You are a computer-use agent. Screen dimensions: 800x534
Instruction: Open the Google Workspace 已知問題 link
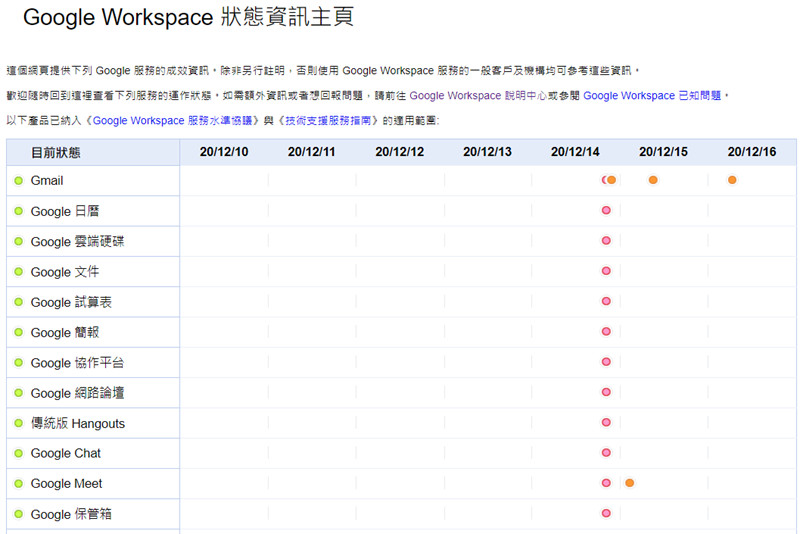point(652,96)
